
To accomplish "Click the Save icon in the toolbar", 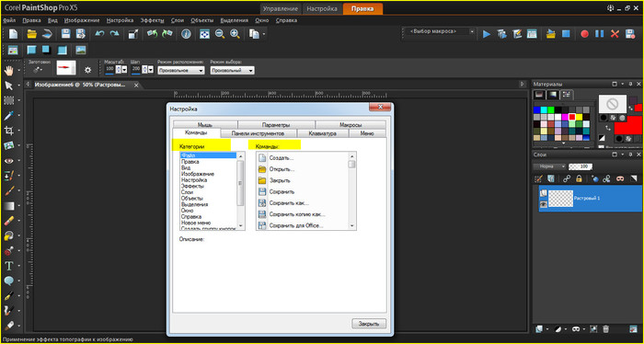I will (x=65, y=34).
